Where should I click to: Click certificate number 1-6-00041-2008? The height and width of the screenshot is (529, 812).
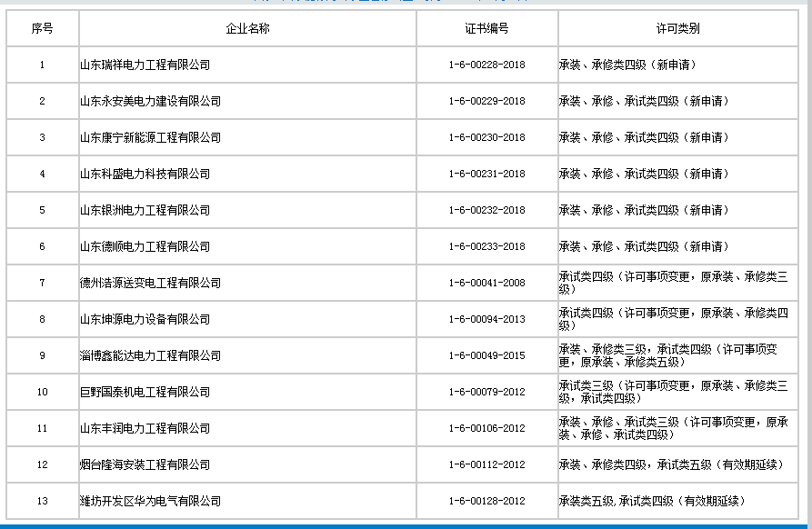click(486, 284)
